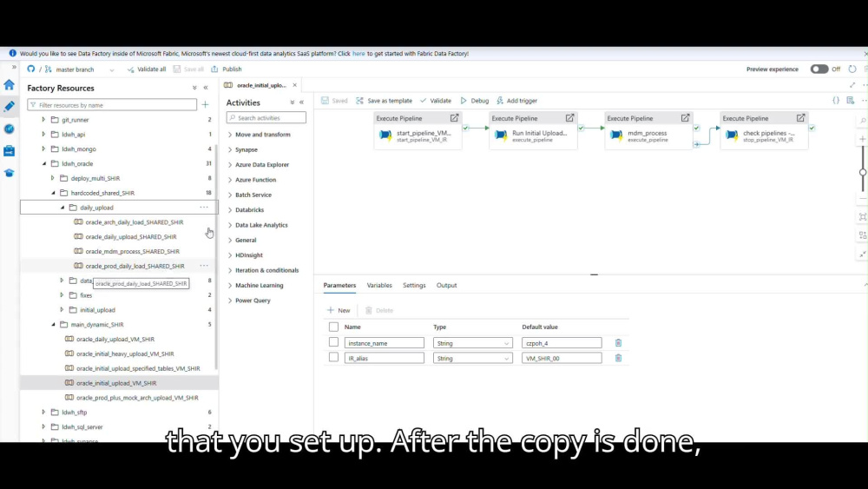Open Type dropdown for IR_alias
Image resolution: width=868 pixels, height=489 pixels.
(473, 359)
